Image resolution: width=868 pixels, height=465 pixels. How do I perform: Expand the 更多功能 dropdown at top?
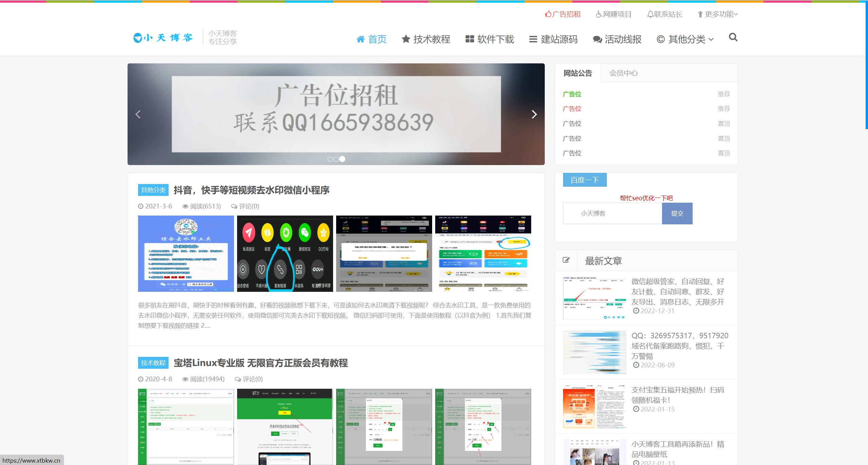(718, 14)
